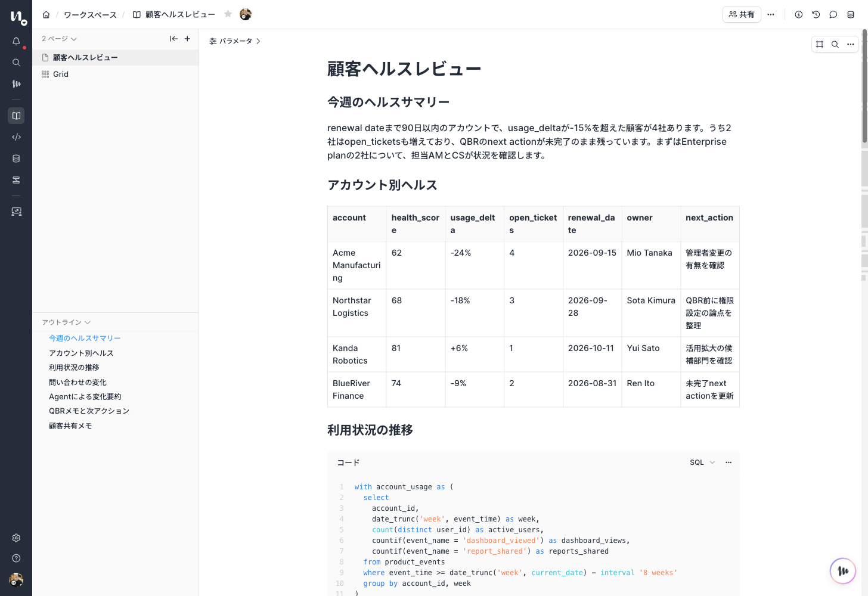Click the search icon in left sidebar
The image size is (868, 596).
(16, 63)
